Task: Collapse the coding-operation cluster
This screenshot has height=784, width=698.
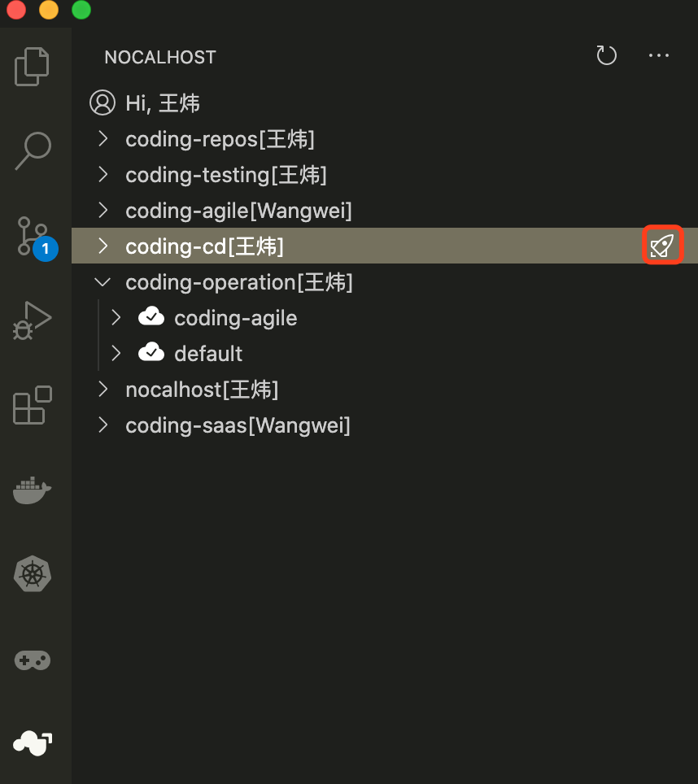Action: click(x=103, y=282)
